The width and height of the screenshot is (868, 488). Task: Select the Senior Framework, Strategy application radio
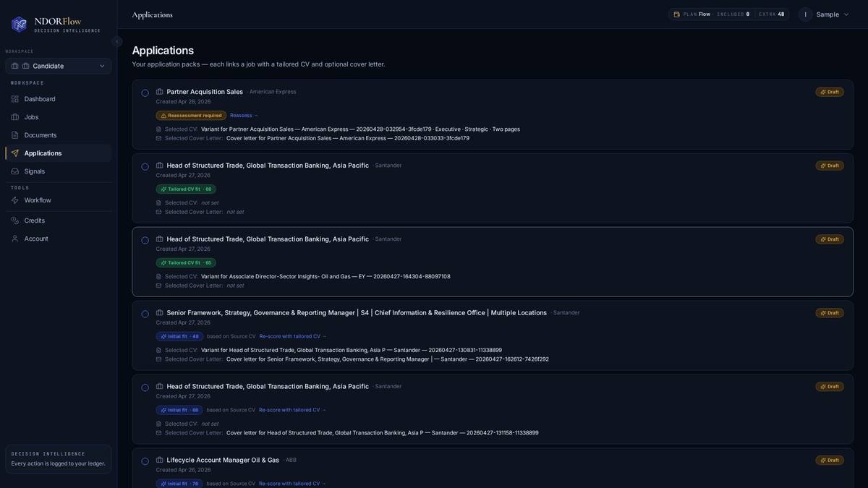tap(145, 314)
